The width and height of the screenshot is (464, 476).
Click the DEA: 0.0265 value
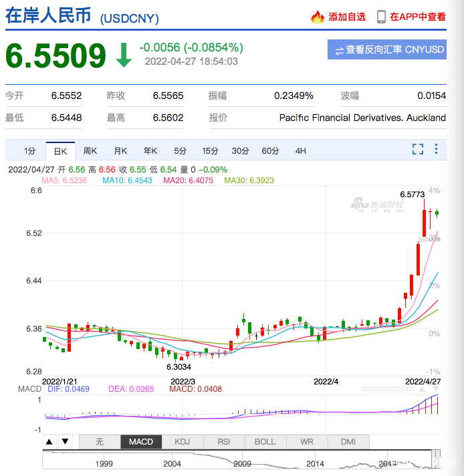[x=131, y=389]
